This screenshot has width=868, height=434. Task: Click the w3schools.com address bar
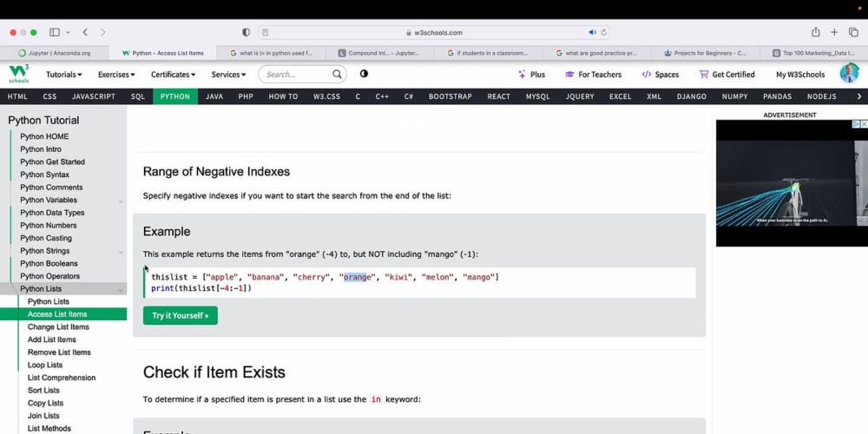[x=434, y=33]
